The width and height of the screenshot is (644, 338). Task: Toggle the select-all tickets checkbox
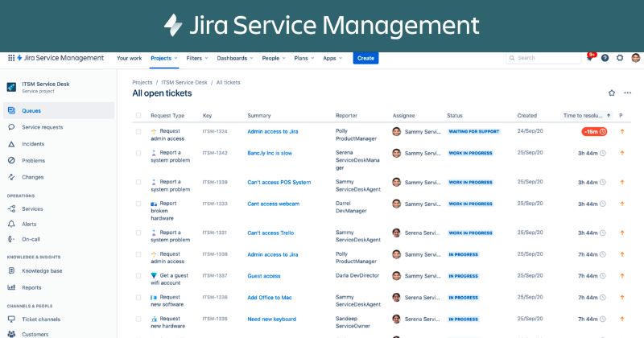(x=138, y=115)
